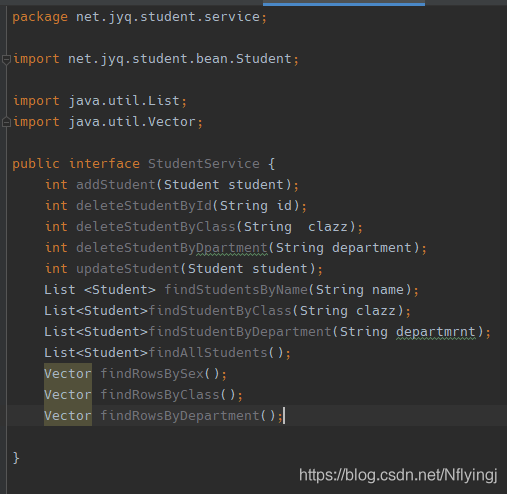Screen dimensions: 507x494
Task: Collapse the import fold marker beside java.util.Vector
Action: tap(6, 122)
